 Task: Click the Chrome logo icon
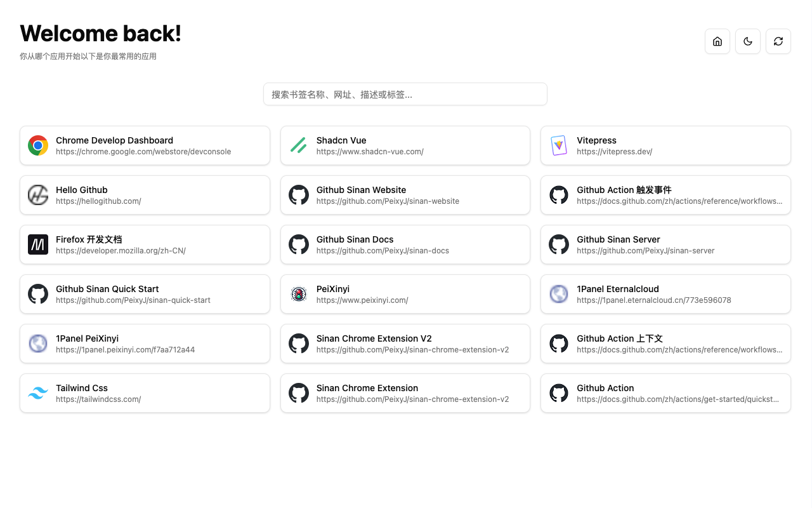(38, 145)
